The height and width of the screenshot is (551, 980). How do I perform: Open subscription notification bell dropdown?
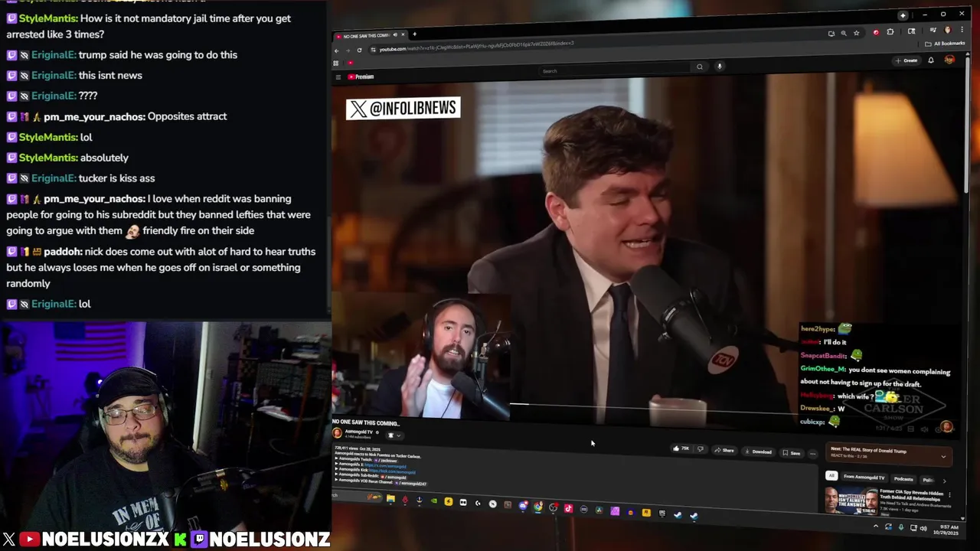[x=395, y=435]
